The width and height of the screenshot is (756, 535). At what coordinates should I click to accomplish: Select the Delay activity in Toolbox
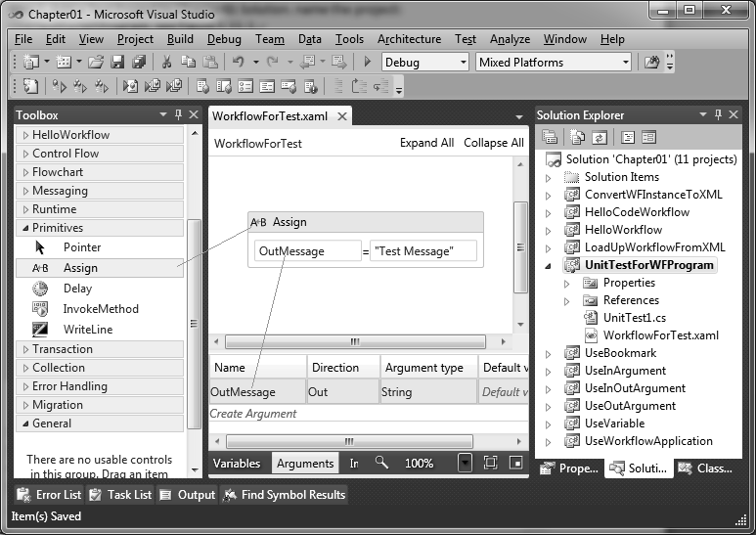pos(100,289)
